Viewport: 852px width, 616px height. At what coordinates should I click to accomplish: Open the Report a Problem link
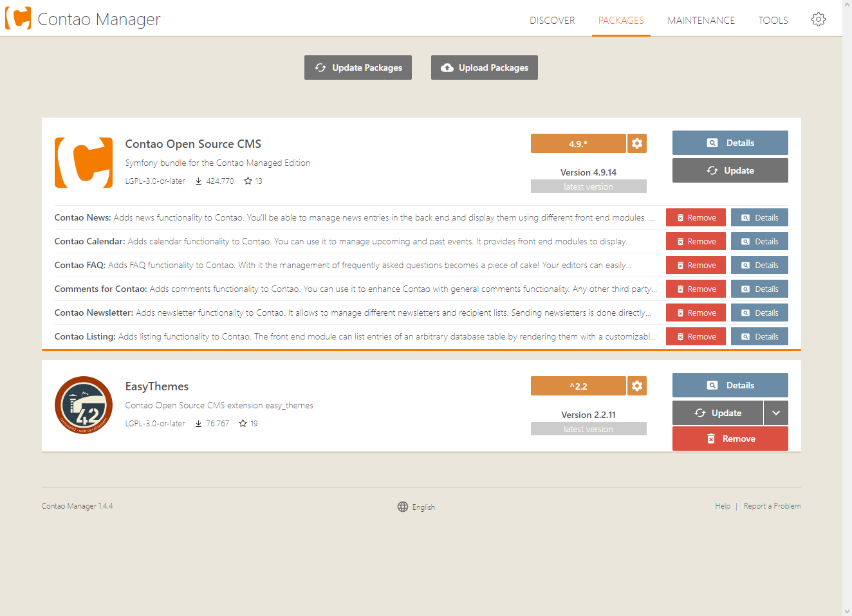click(x=772, y=506)
